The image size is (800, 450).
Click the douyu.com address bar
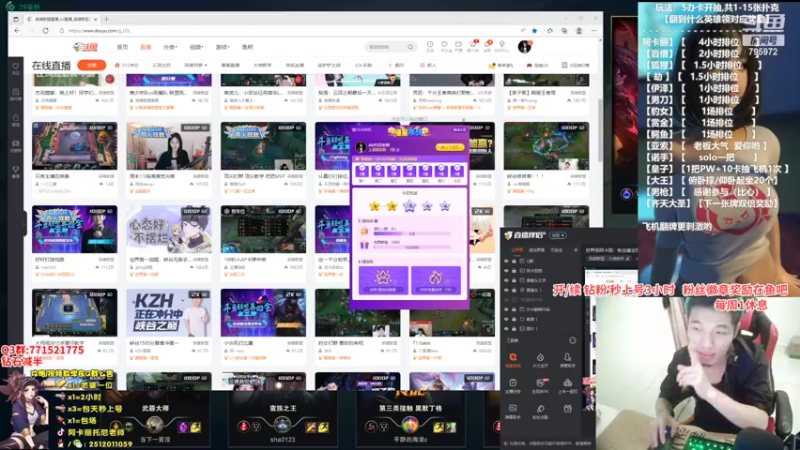286,31
